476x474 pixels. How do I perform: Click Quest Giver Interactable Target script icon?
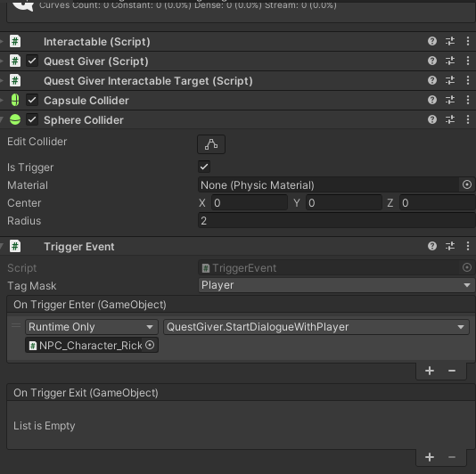tap(15, 81)
